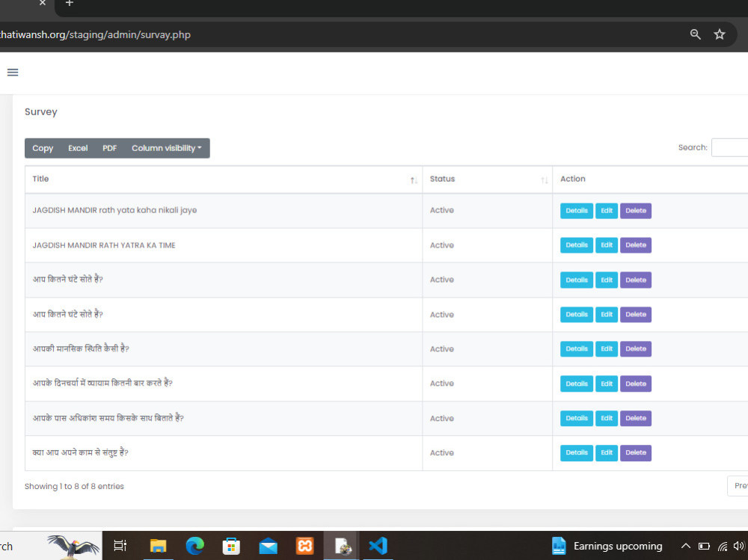
Task: Edit the 'rath yata kaha nikali jaye' survey
Action: (x=607, y=210)
